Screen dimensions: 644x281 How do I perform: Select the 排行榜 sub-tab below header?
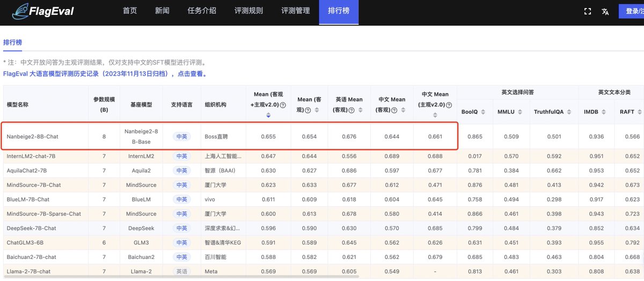pos(13,42)
